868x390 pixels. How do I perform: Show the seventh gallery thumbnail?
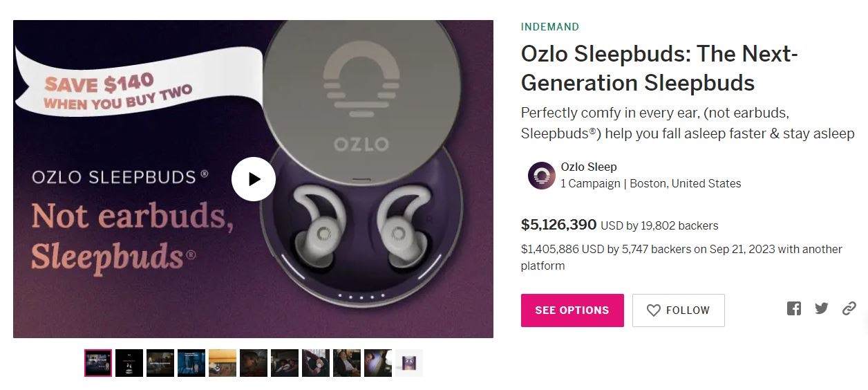(285, 363)
